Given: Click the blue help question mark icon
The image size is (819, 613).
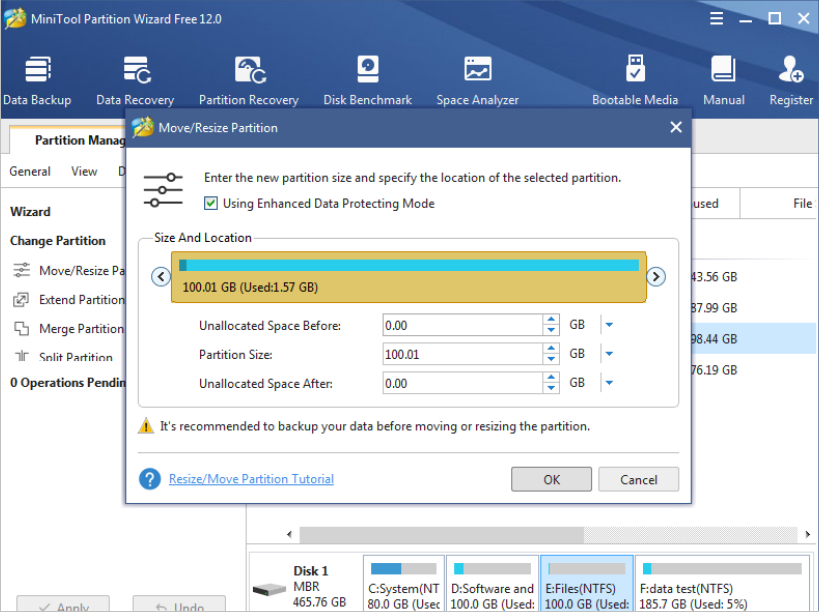Looking at the screenshot, I should pos(150,479).
